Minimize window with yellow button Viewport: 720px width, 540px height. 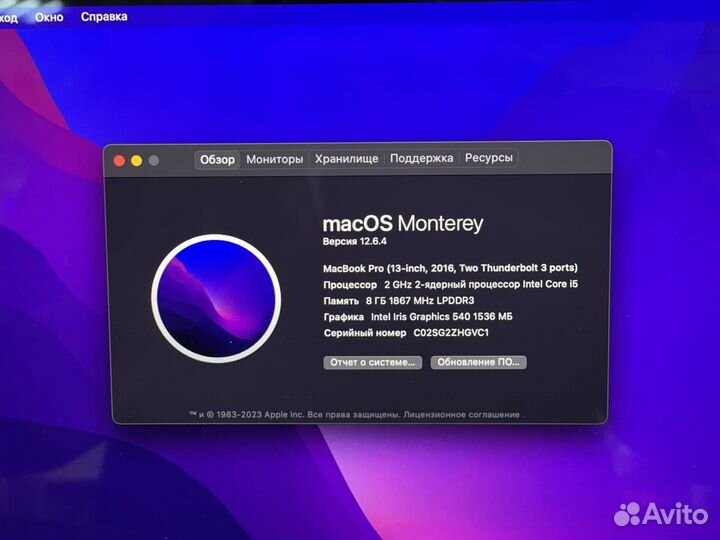click(x=136, y=161)
